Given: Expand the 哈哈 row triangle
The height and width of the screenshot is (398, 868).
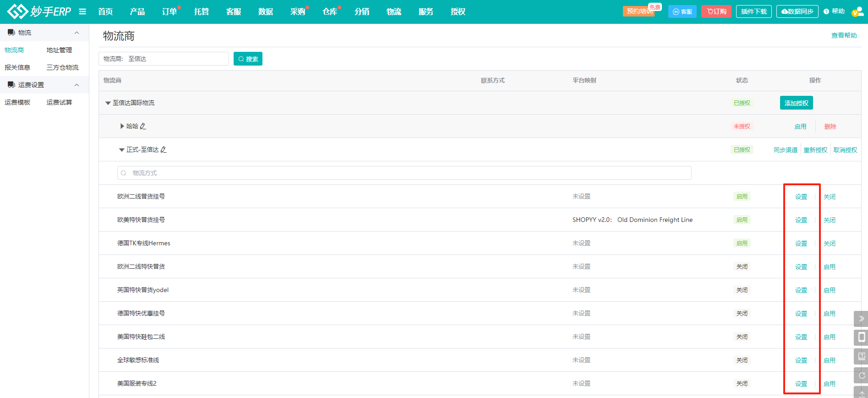Looking at the screenshot, I should pos(122,126).
